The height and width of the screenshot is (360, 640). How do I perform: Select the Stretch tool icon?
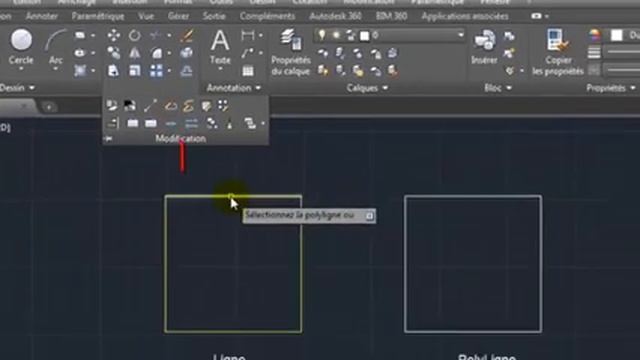pos(113,71)
